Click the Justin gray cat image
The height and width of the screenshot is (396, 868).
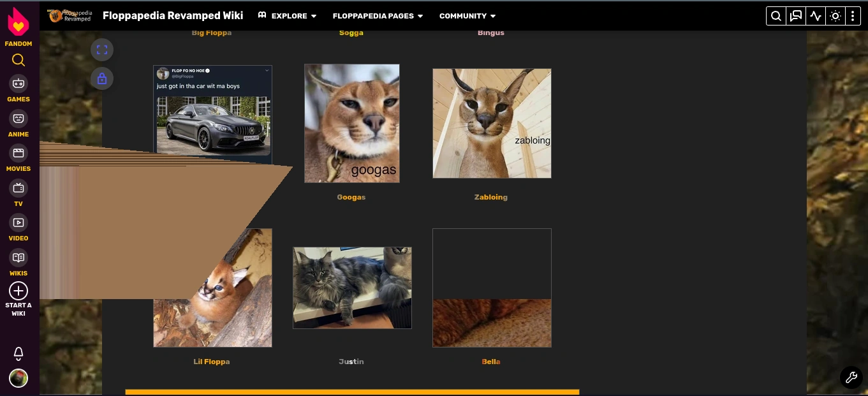point(352,288)
